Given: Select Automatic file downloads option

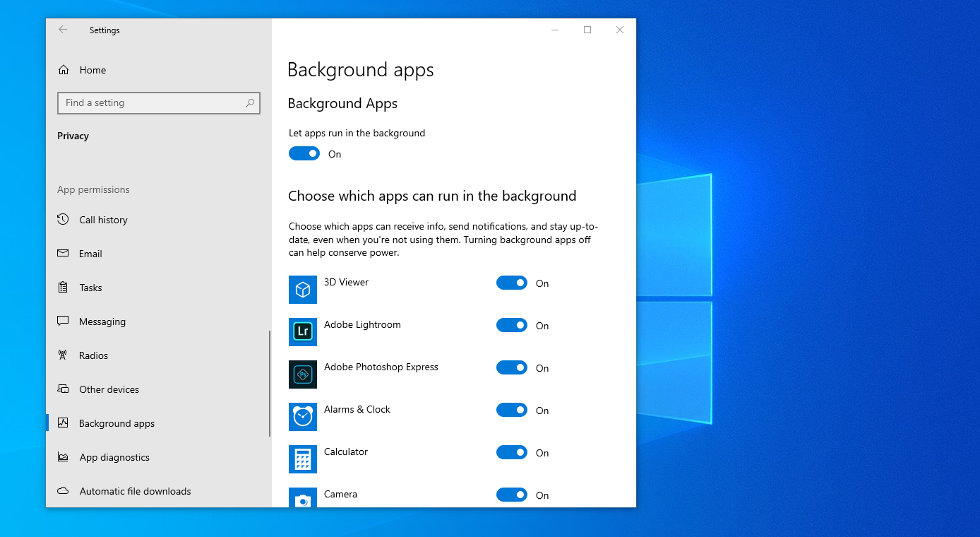Looking at the screenshot, I should pyautogui.click(x=135, y=491).
